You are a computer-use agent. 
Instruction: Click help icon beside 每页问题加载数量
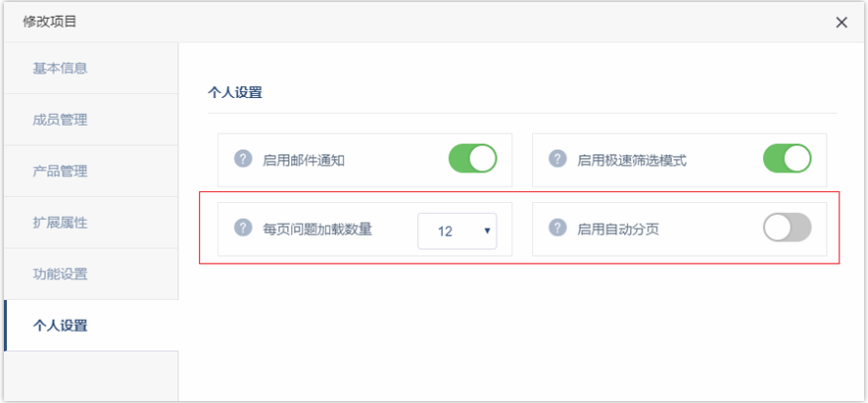[244, 228]
